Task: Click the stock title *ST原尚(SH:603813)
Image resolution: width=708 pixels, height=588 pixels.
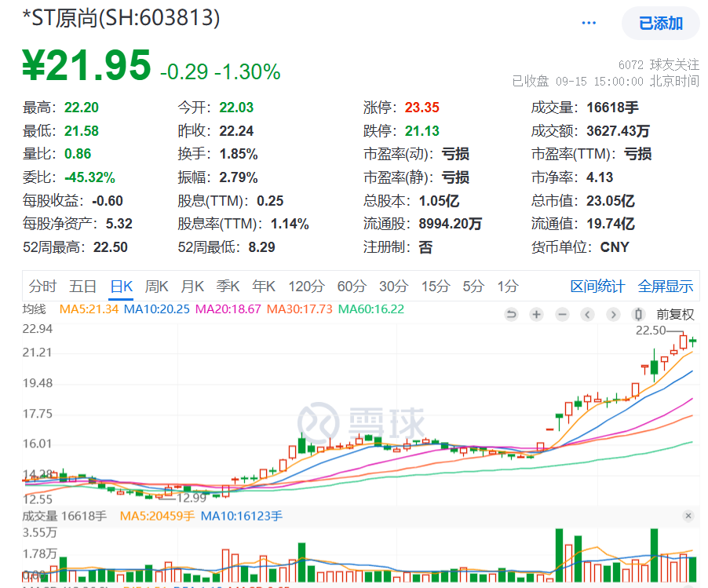Action: (x=121, y=18)
